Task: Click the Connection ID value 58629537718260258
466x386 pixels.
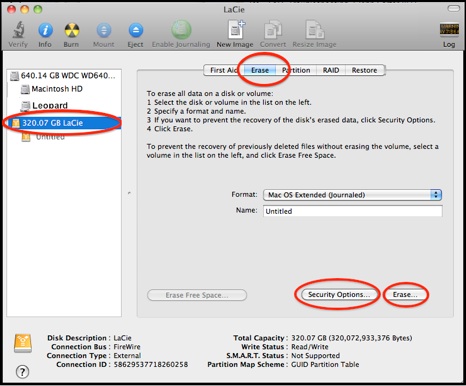Action: (x=151, y=364)
